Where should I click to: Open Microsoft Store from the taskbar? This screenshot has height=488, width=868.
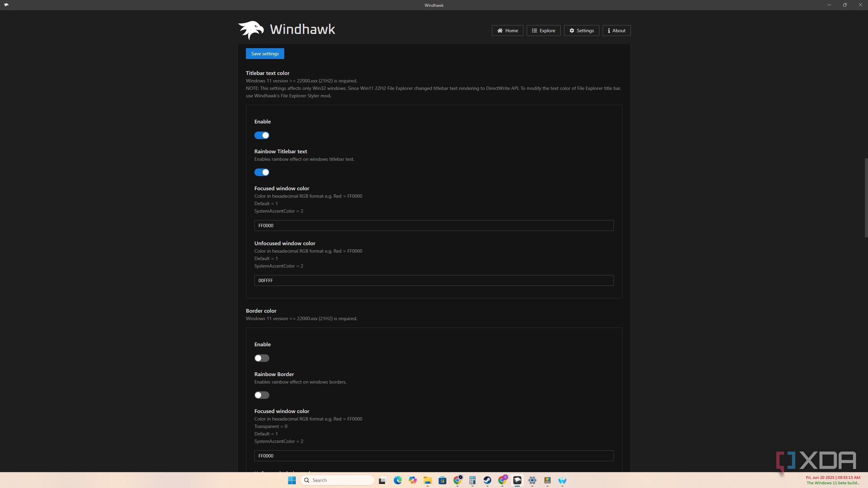[442, 480]
